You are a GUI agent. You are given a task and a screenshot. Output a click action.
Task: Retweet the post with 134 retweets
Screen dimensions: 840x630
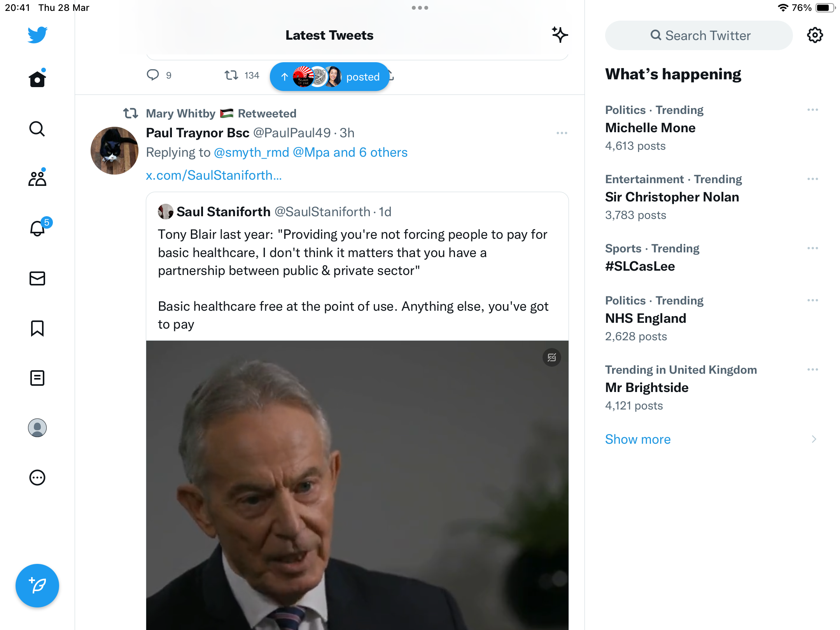tap(231, 75)
